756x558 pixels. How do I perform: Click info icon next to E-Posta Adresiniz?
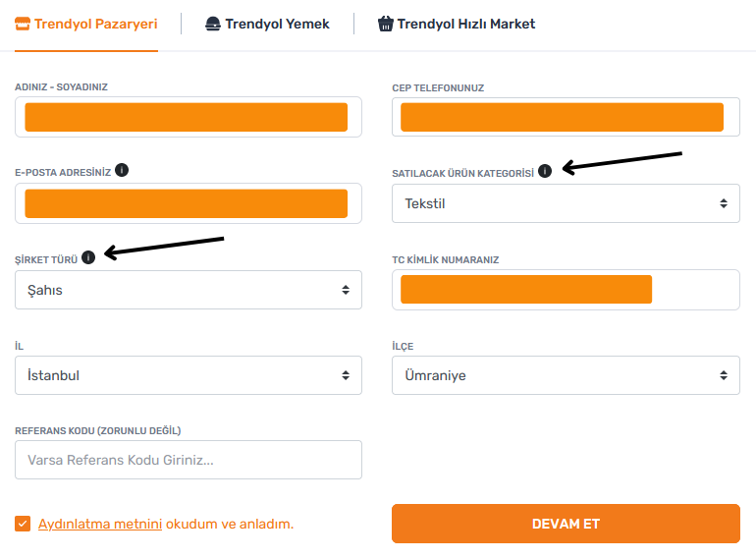122,170
